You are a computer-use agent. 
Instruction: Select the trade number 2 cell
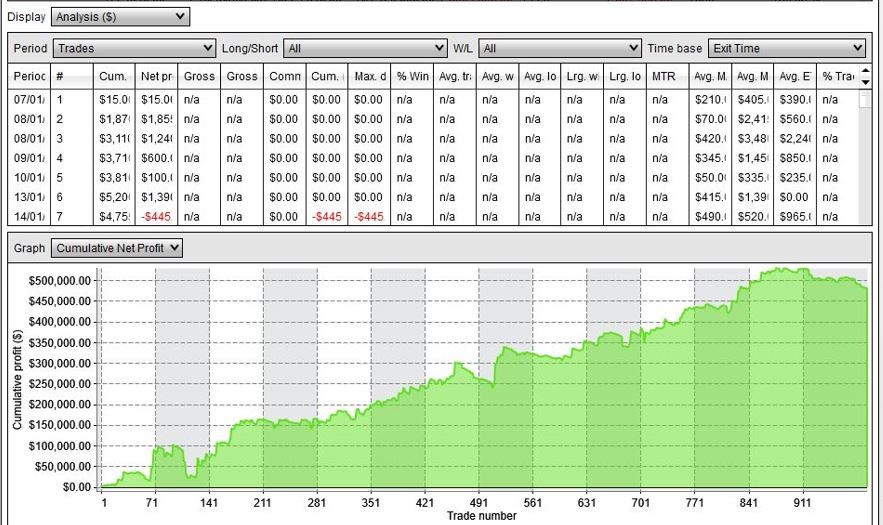click(72, 119)
